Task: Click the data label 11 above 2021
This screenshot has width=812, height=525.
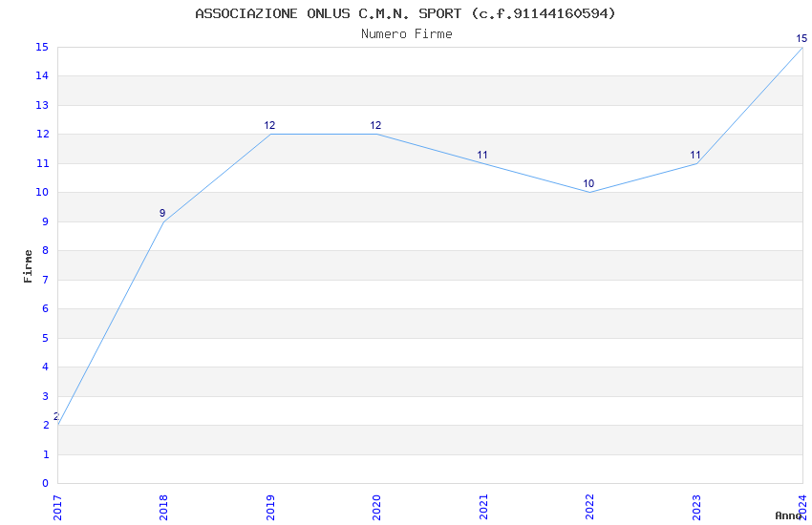Action: pyautogui.click(x=482, y=155)
